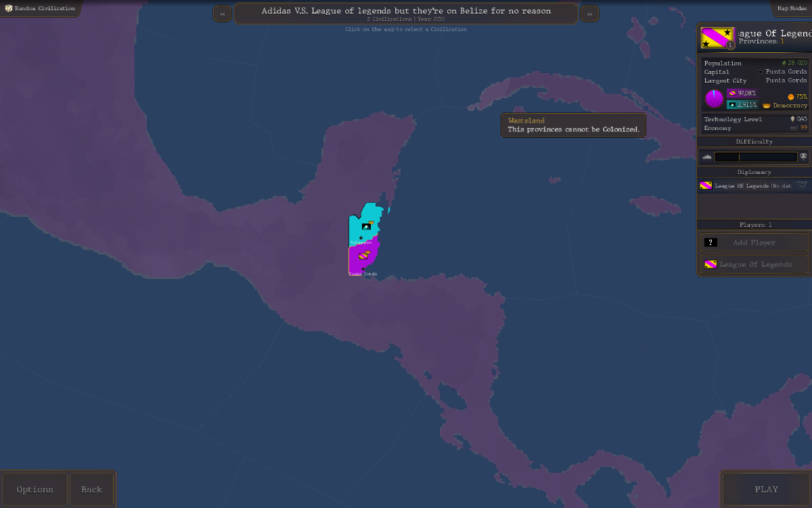This screenshot has width=812, height=508.
Task: Click the League Of Legends flag in the civilization panel
Action: pyautogui.click(x=718, y=38)
